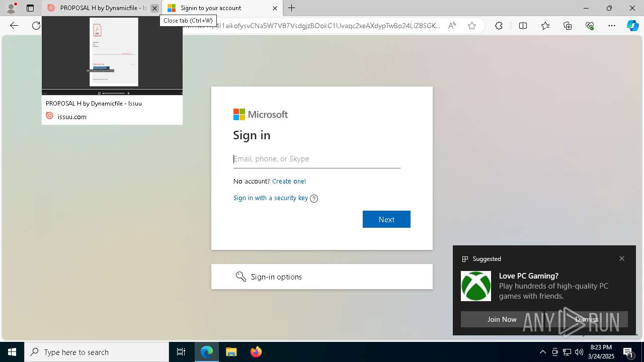Focus the Email, phone, or Skype field
This screenshot has height=362, width=644.
[317, 159]
